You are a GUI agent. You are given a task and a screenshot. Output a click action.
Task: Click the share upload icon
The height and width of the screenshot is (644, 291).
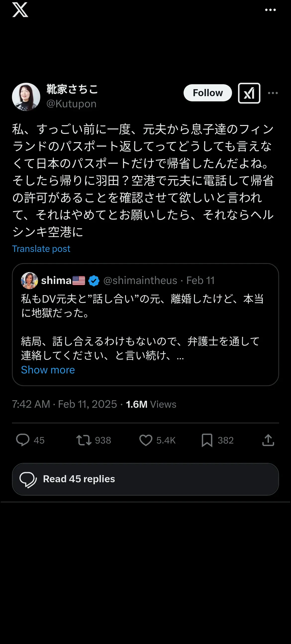pyautogui.click(x=268, y=440)
